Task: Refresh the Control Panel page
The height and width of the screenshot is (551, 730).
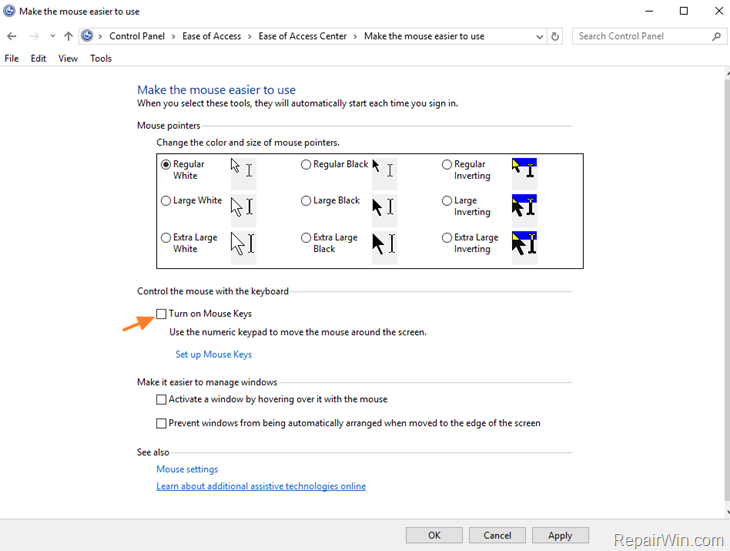Action: point(555,36)
